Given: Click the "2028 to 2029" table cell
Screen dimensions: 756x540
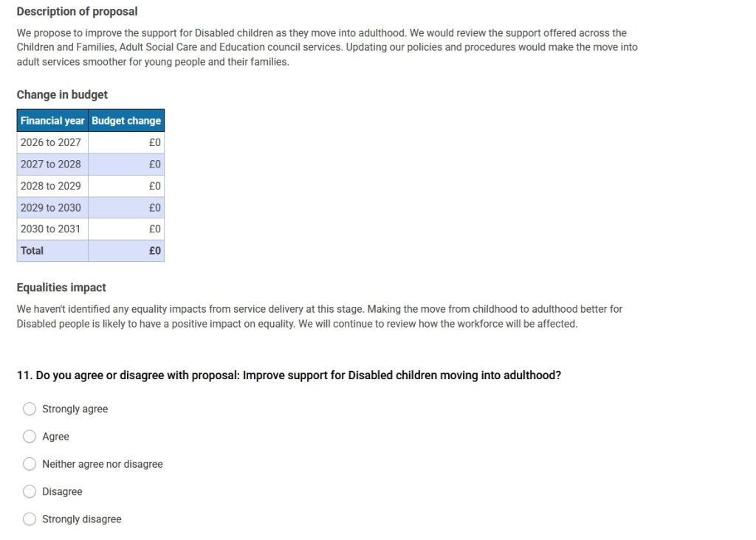Looking at the screenshot, I should coord(51,186).
